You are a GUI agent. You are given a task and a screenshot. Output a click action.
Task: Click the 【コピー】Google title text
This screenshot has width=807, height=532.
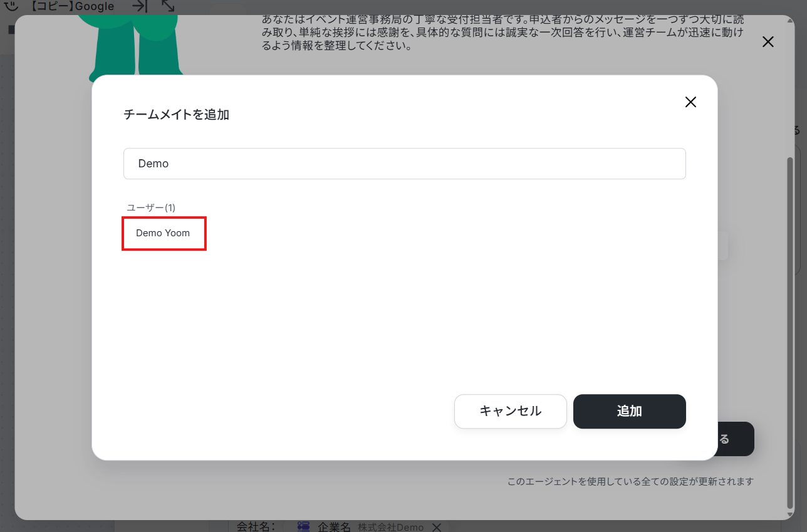click(x=72, y=6)
